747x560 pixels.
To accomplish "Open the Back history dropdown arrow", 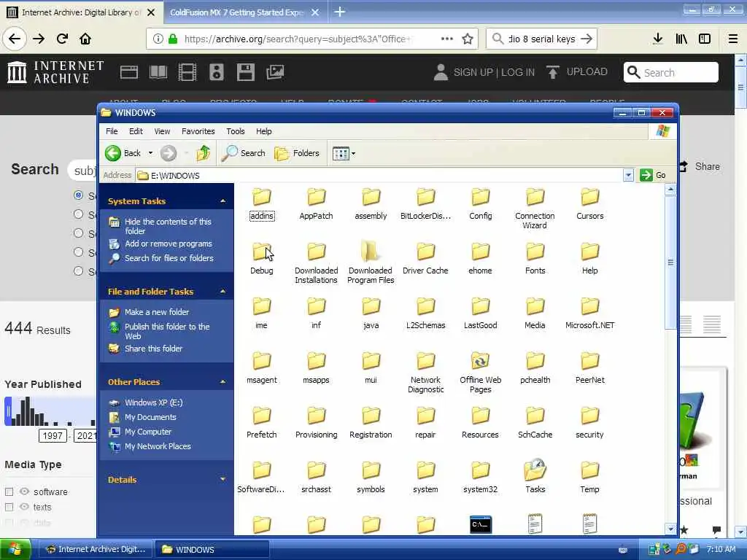I will point(150,153).
